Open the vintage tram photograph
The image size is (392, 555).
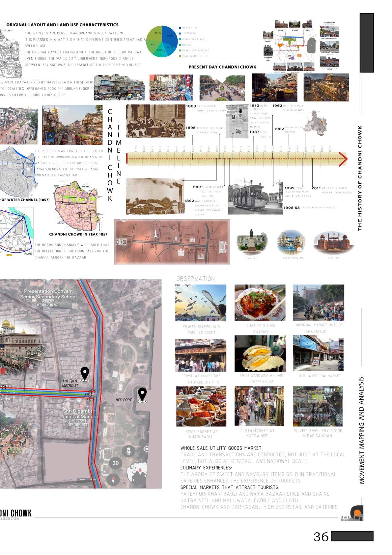tap(255, 197)
